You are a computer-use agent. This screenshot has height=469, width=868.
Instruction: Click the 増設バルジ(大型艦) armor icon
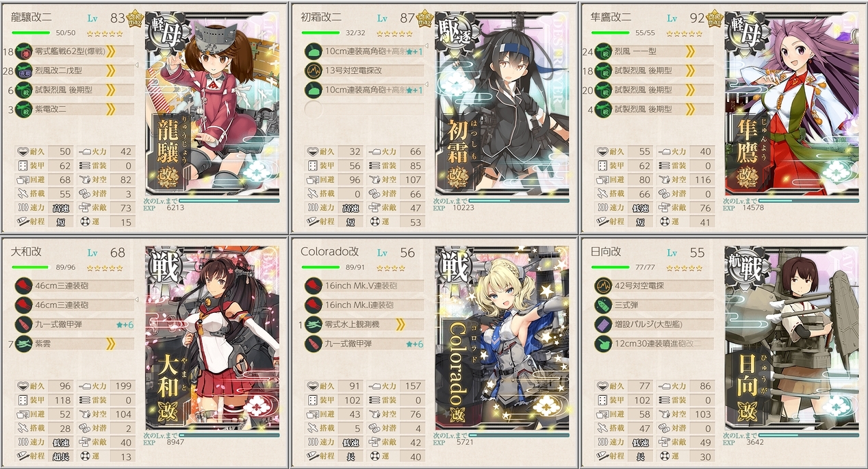[602, 324]
